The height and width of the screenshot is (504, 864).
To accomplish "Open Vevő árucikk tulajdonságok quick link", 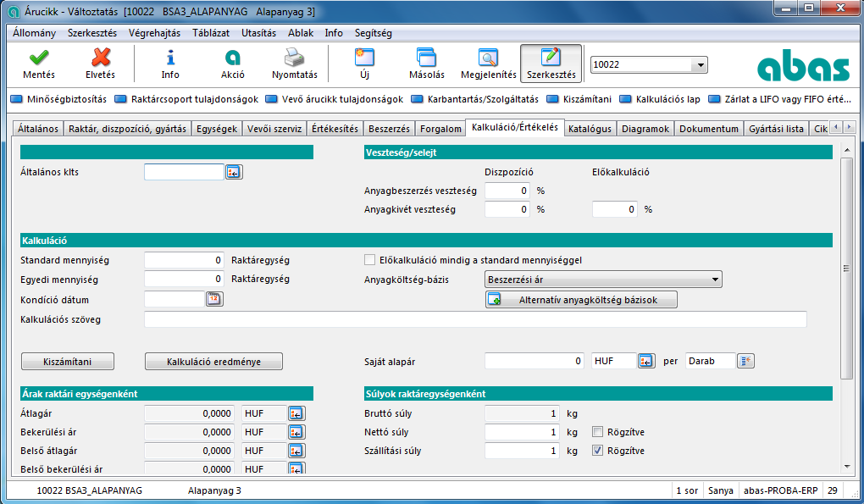I will tap(335, 99).
